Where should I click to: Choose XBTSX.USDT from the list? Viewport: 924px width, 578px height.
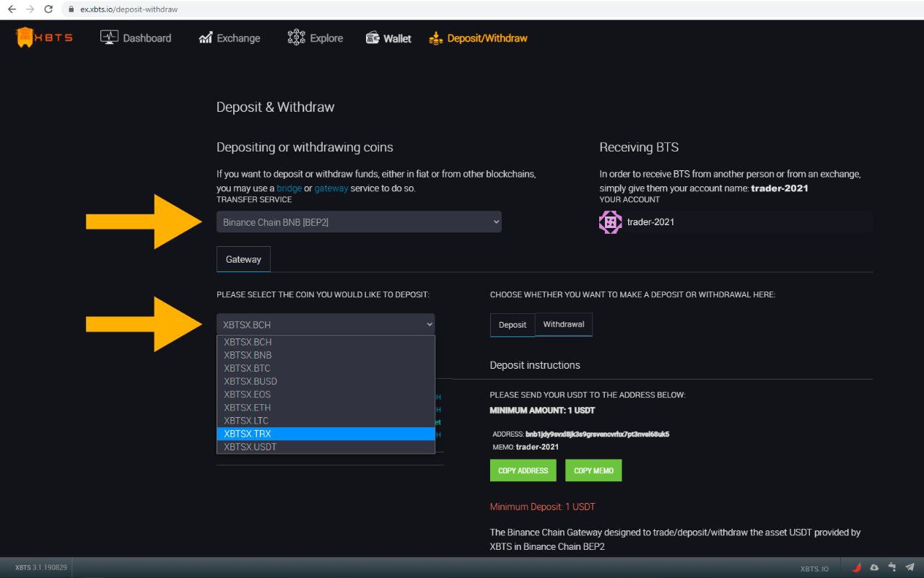coord(326,447)
